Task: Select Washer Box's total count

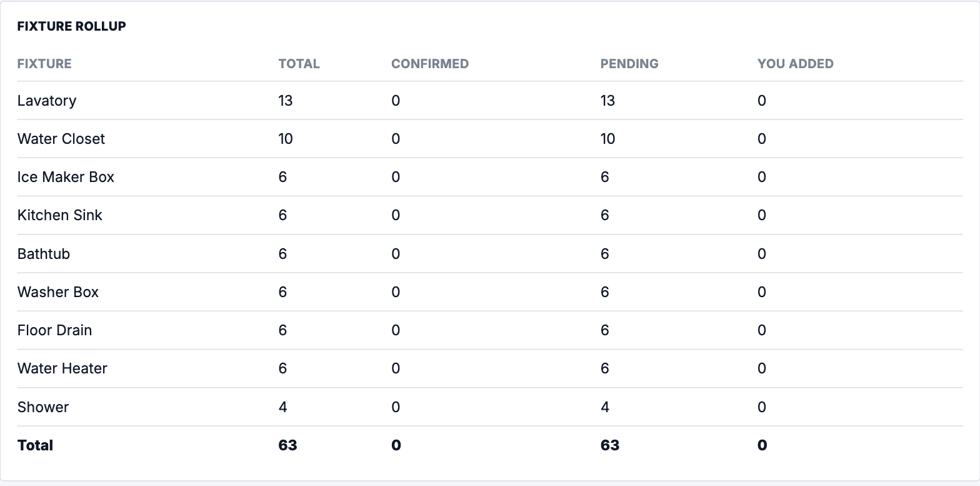Action: coord(282,292)
